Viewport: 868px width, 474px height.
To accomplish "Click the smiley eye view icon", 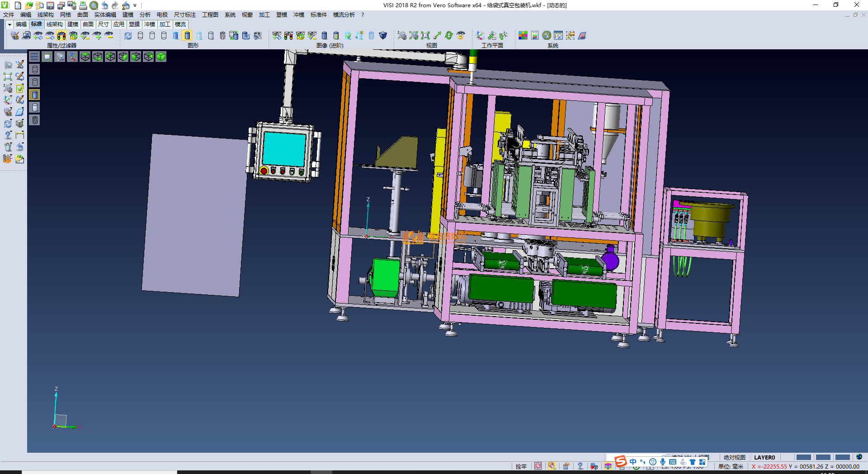I will coord(461,36).
